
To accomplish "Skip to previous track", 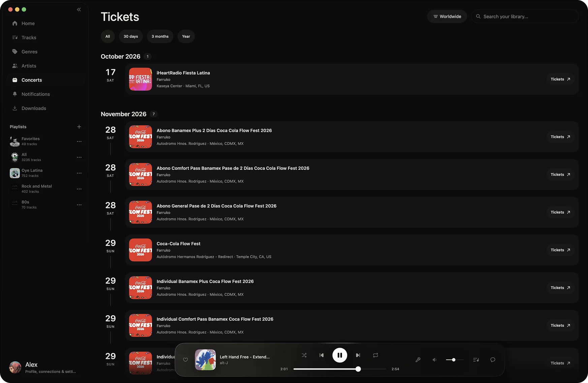I will point(321,355).
